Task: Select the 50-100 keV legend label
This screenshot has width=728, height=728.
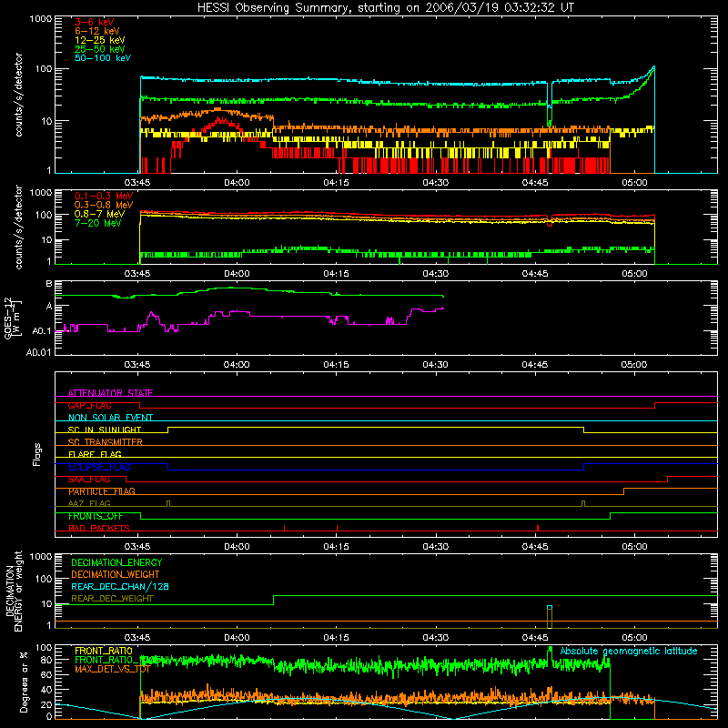Action: pos(103,58)
